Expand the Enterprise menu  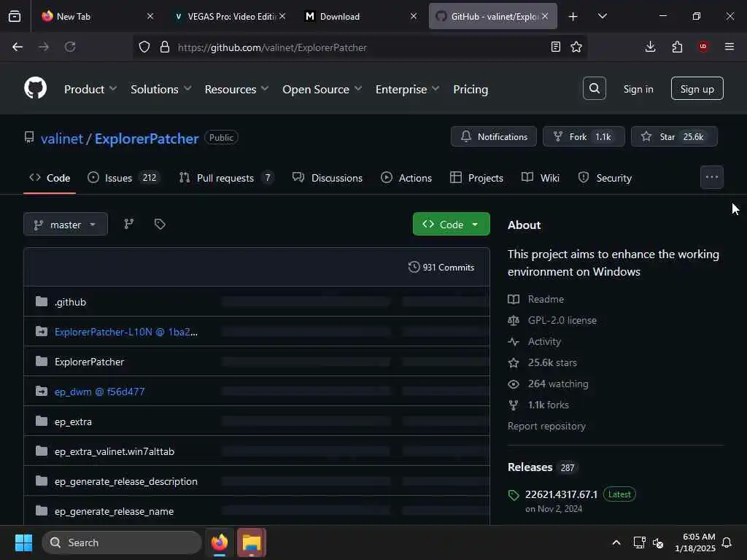pos(407,89)
